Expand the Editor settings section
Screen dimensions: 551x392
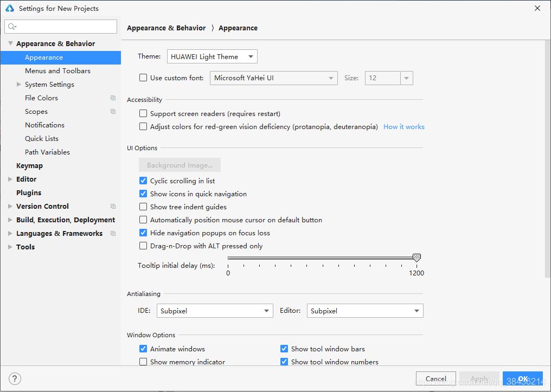(x=10, y=179)
